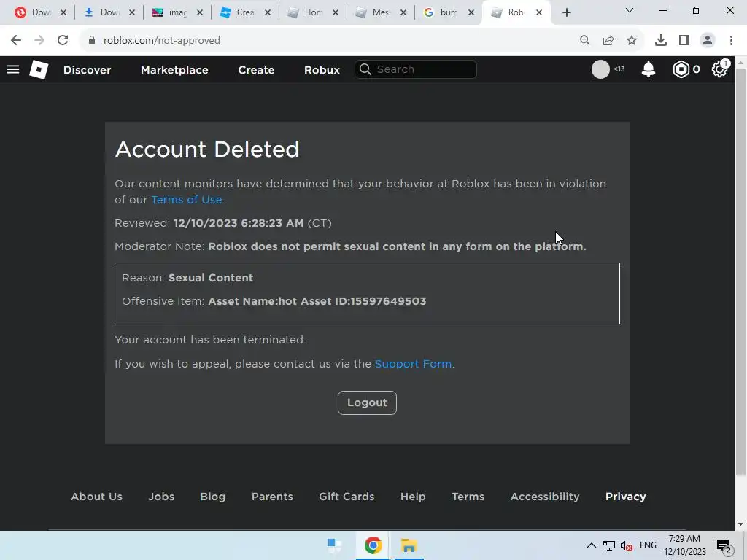Open the Chrome profile icon
747x560 pixels.
tap(708, 41)
